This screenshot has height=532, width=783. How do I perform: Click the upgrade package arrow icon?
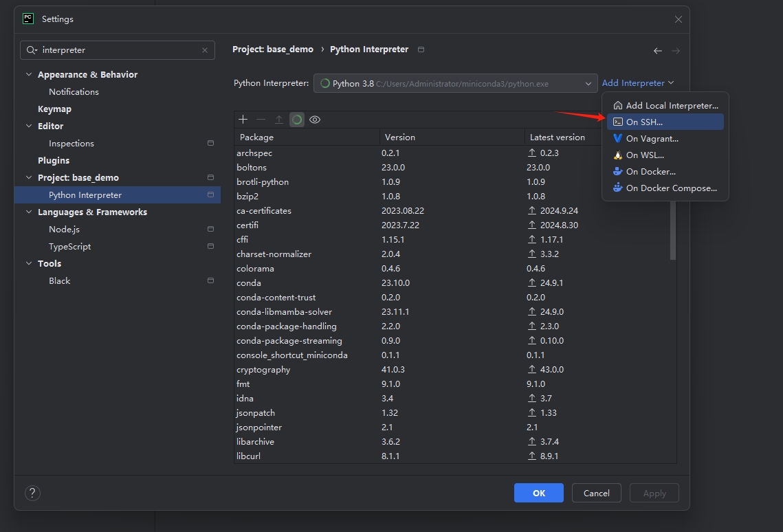pyautogui.click(x=278, y=120)
